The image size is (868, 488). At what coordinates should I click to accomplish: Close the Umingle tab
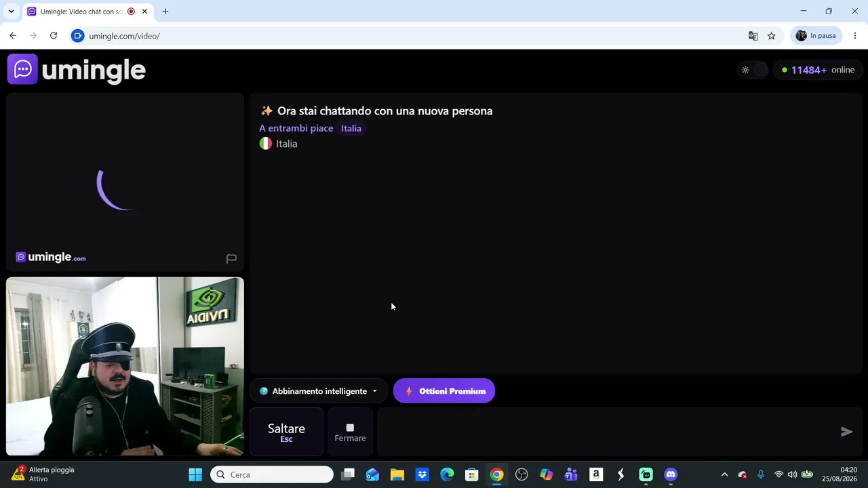tap(144, 12)
